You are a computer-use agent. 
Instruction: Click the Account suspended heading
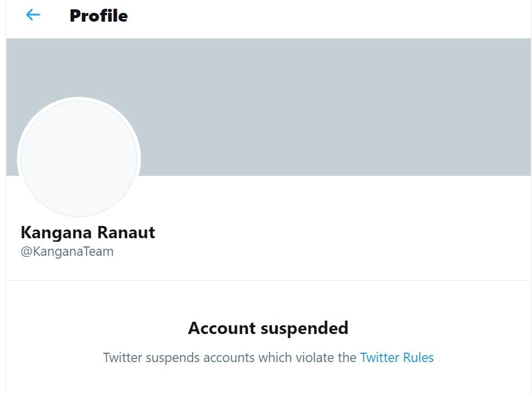click(x=268, y=328)
